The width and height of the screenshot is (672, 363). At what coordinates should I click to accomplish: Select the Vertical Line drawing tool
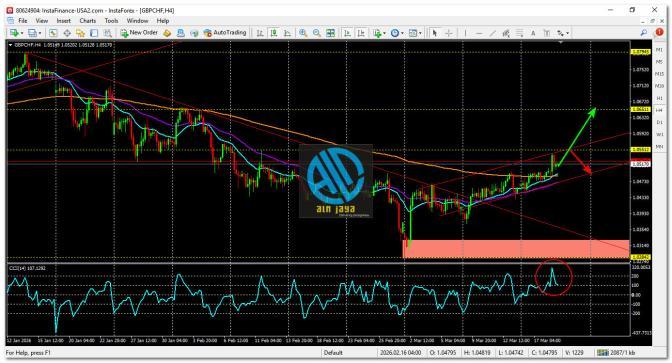pyautogui.click(x=465, y=33)
